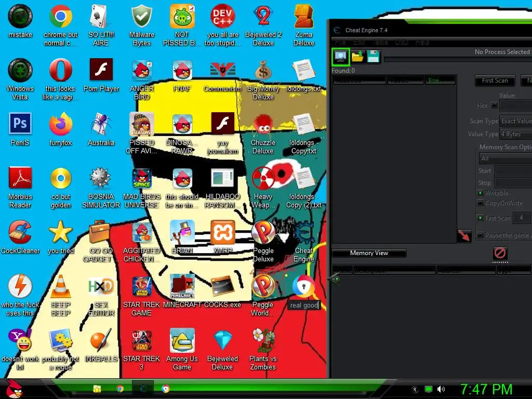Click the red arrow add-address icon
The height and width of the screenshot is (399, 532).
[464, 235]
